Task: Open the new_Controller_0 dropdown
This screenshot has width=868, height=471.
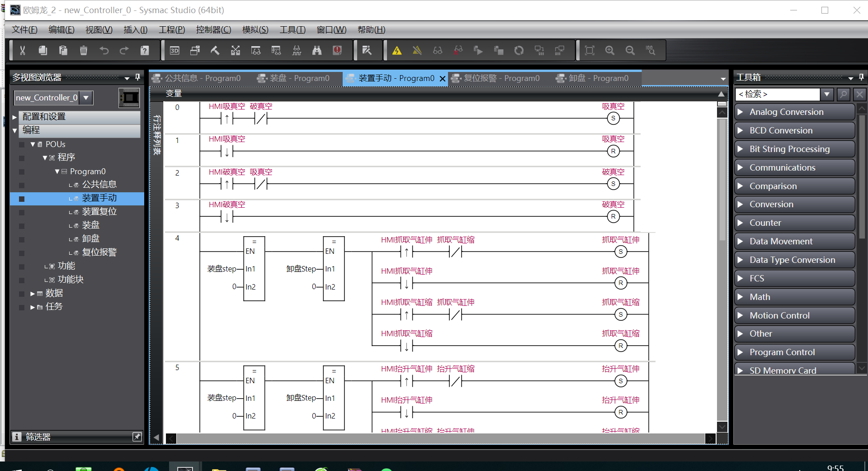Action: point(86,98)
